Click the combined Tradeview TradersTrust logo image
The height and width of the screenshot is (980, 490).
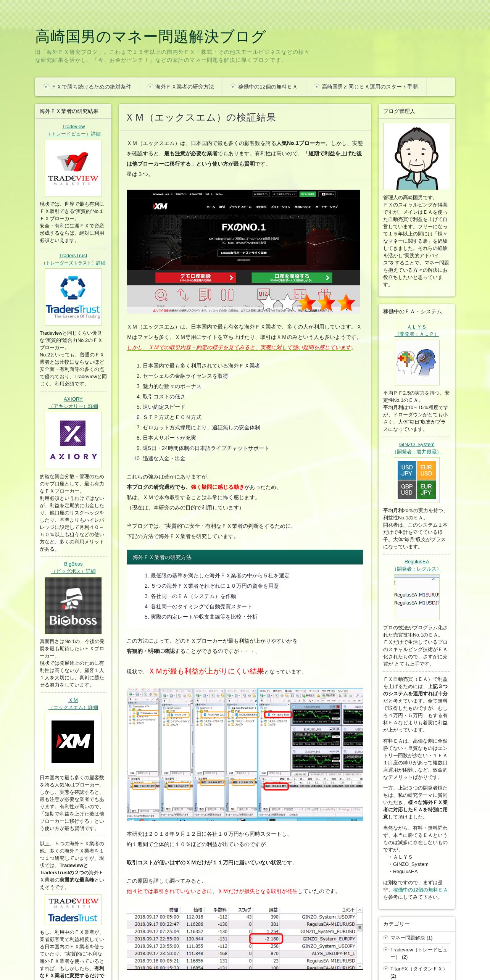73,909
